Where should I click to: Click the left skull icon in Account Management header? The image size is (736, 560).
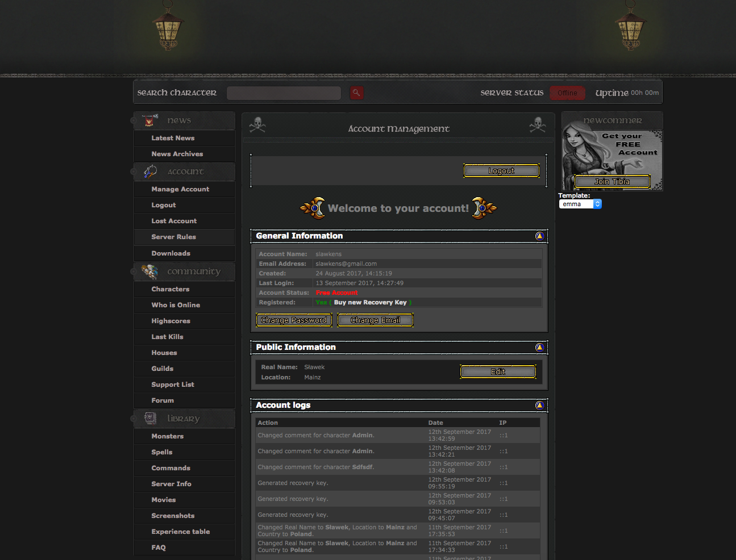pos(257,124)
